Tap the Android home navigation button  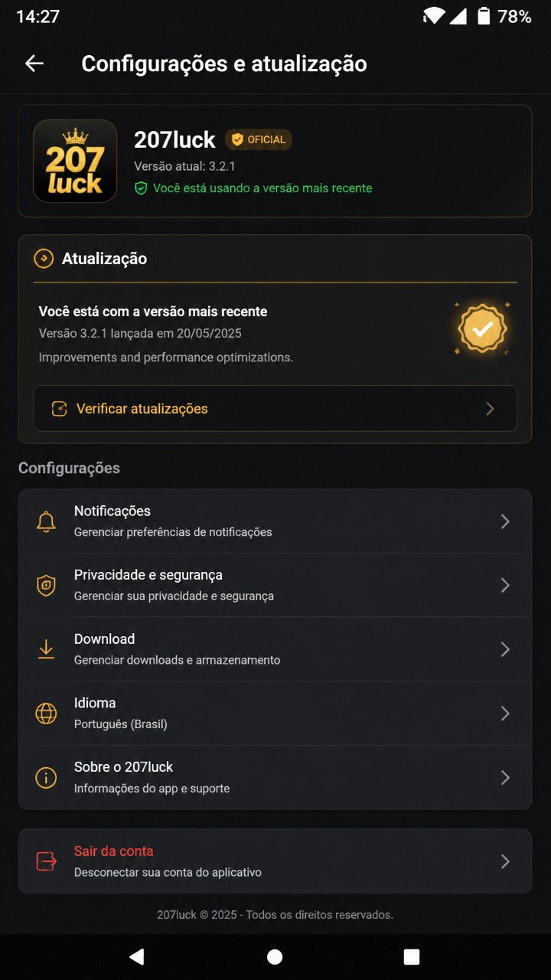(275, 957)
